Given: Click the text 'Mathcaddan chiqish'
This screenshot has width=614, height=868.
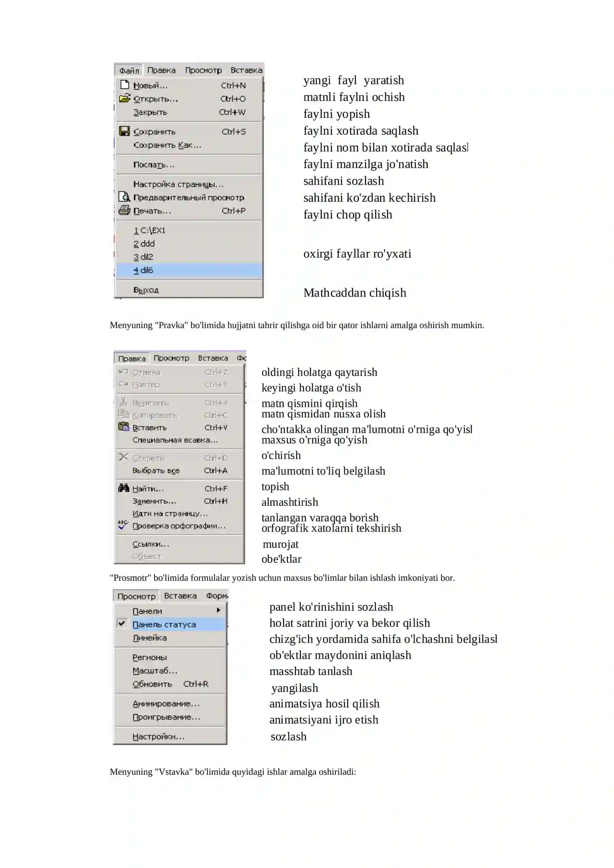Looking at the screenshot, I should point(355,293).
